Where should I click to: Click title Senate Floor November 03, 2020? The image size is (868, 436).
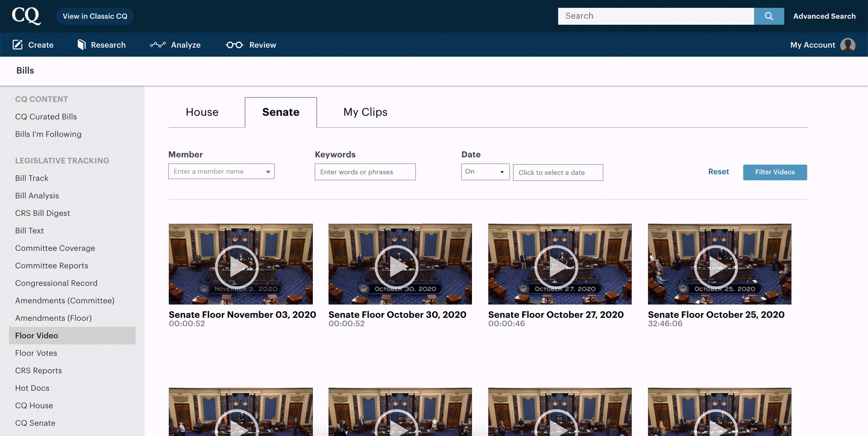[x=242, y=314]
